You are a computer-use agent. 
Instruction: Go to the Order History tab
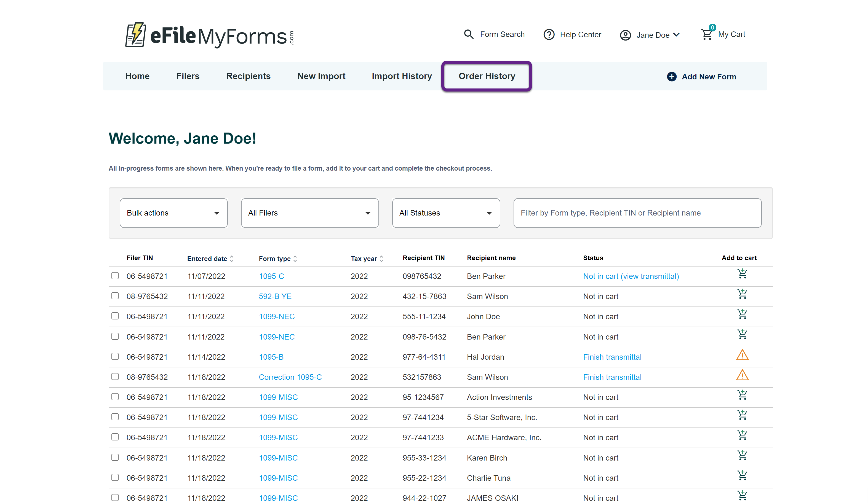click(486, 76)
